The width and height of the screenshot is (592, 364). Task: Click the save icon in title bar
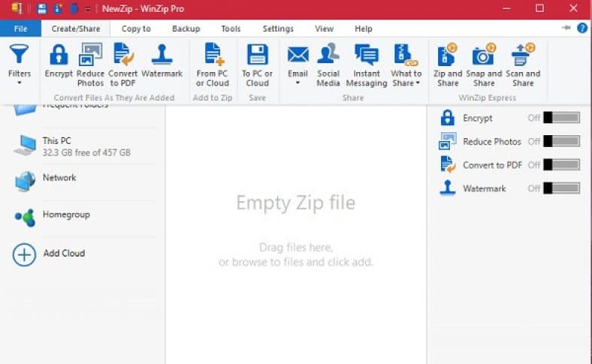(42, 8)
